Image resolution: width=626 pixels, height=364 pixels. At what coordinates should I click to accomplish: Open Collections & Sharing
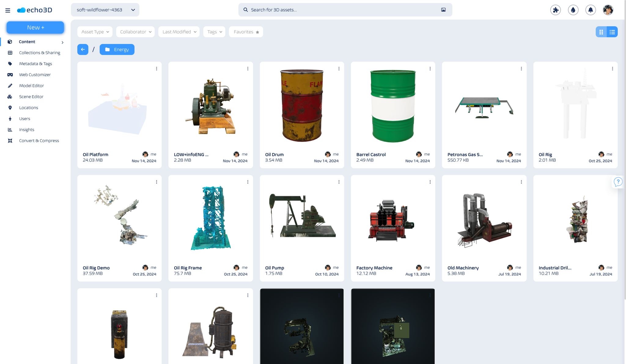(x=39, y=53)
